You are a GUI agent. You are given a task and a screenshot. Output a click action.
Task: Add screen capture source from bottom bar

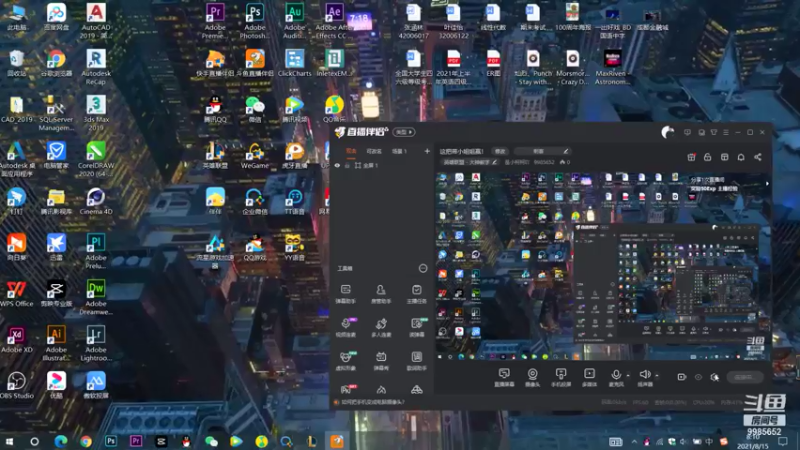coord(504,378)
